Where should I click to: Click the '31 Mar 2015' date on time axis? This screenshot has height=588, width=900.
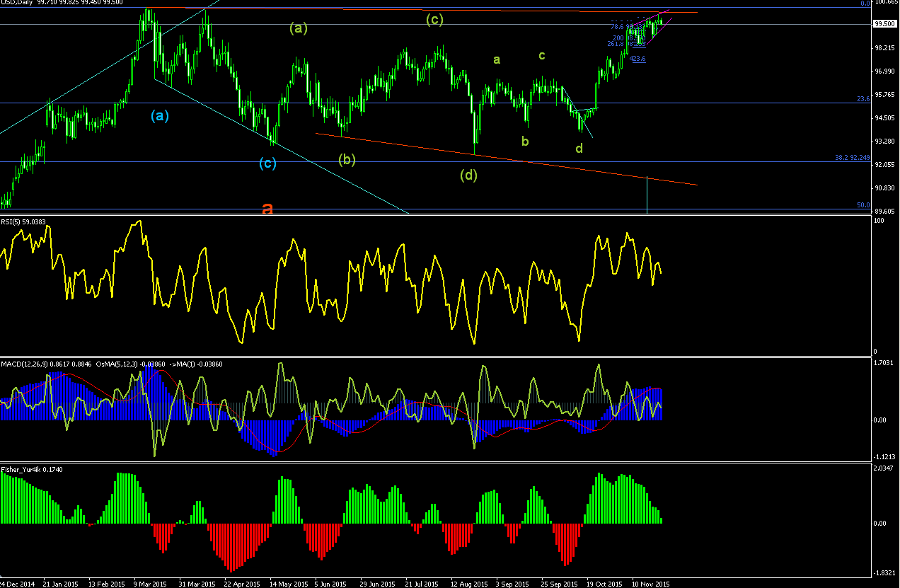[x=197, y=584]
